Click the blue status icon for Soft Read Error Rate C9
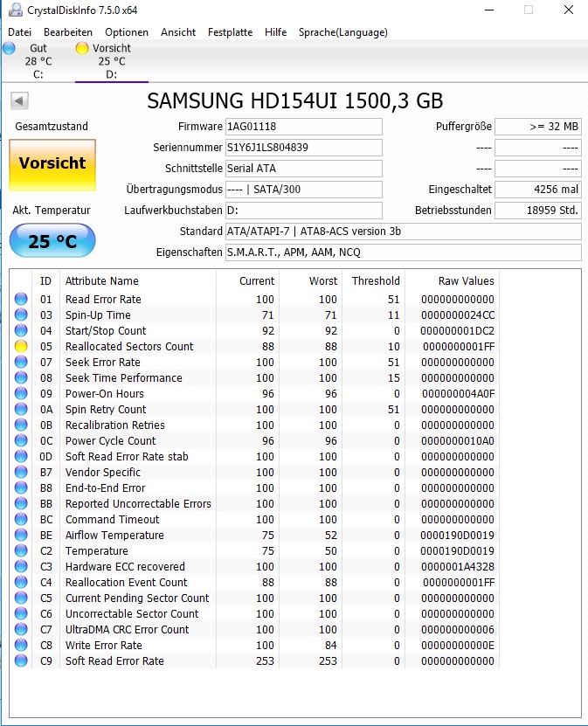The image size is (588, 726). point(21,660)
